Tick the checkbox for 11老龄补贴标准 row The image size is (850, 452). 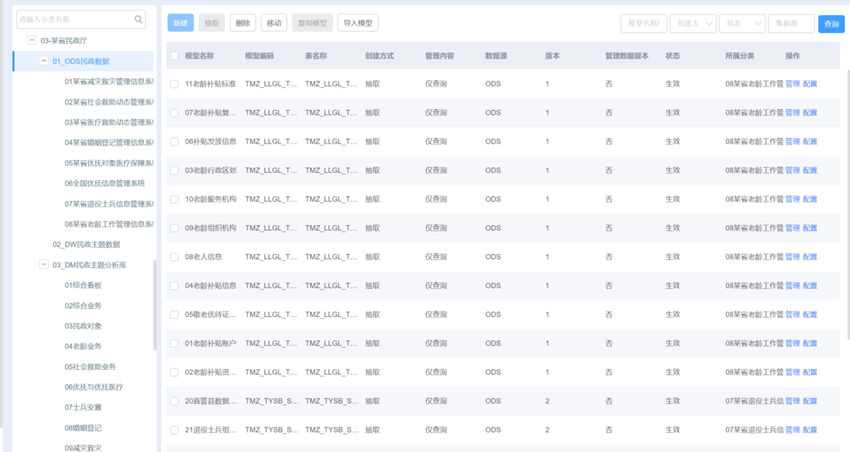point(174,84)
